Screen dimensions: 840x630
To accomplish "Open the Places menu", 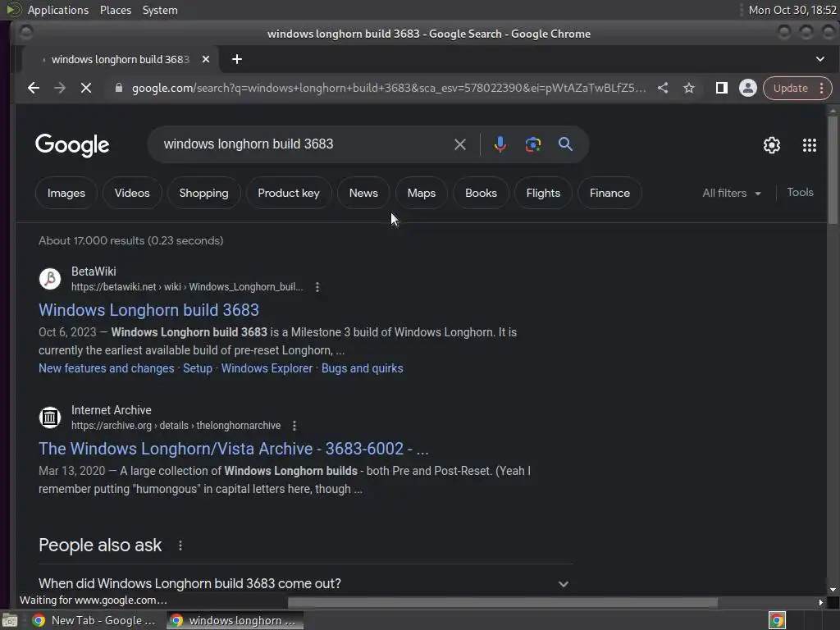I will click(x=115, y=10).
